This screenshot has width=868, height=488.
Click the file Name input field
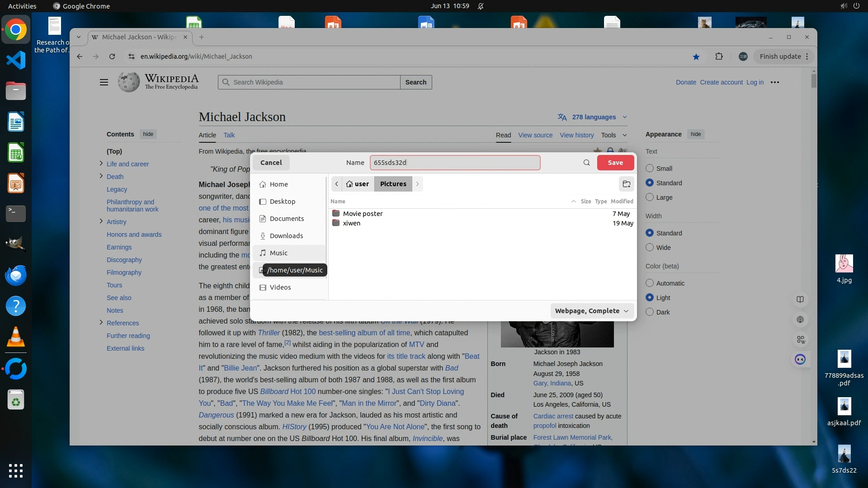tap(455, 163)
